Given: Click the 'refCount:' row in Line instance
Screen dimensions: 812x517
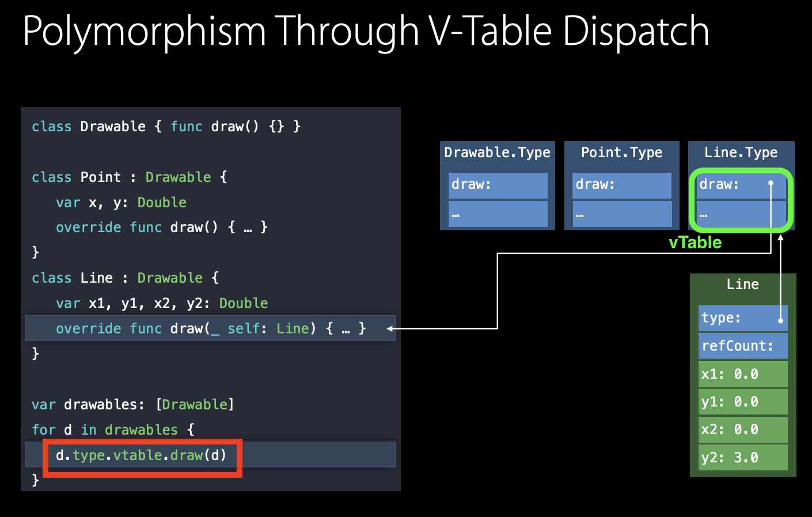Looking at the screenshot, I should [743, 346].
